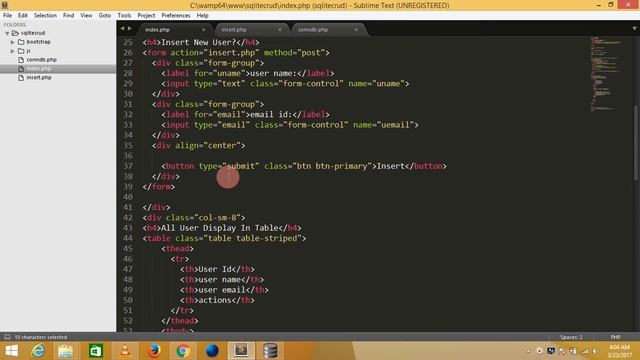
Task: Click the vertical scrollbar of the editor
Action: pyautogui.click(x=636, y=143)
